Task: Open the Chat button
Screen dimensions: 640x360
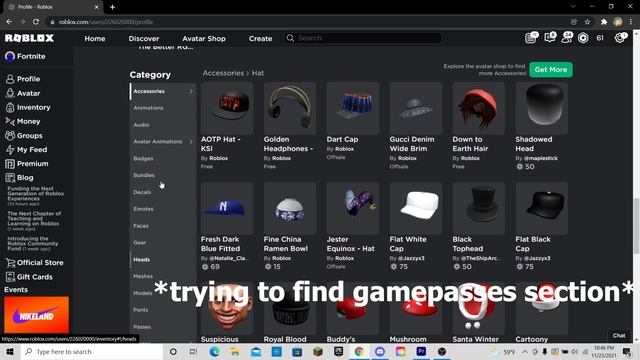Action: 619,336
